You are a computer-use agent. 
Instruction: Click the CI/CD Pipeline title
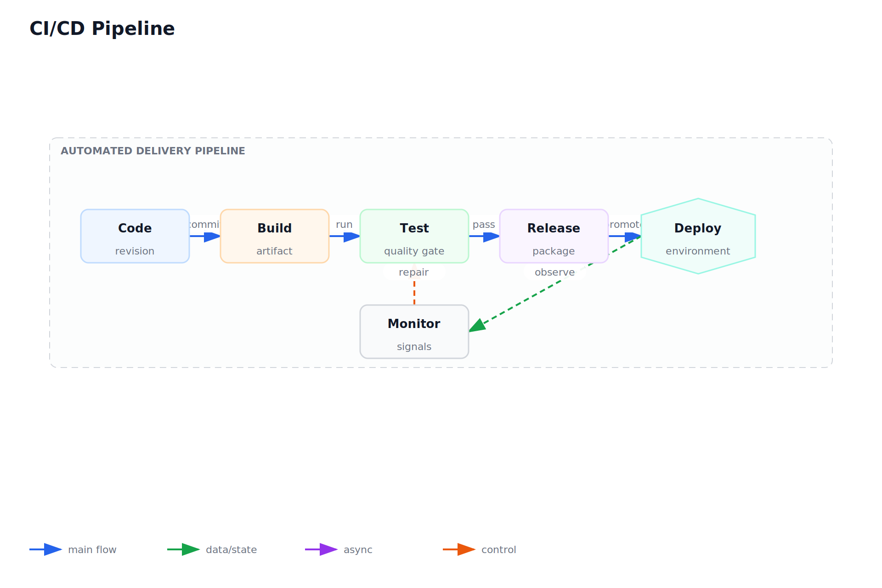[102, 28]
